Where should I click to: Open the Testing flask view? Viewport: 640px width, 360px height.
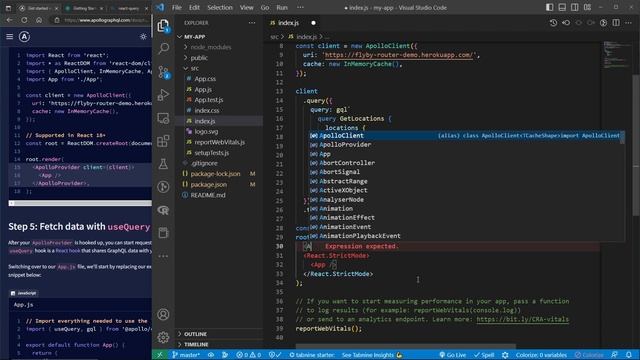163,164
